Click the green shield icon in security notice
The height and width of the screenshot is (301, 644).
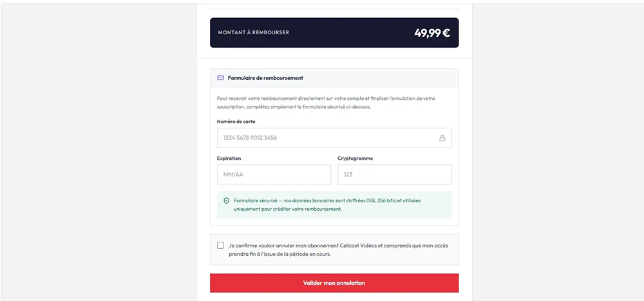pos(226,200)
